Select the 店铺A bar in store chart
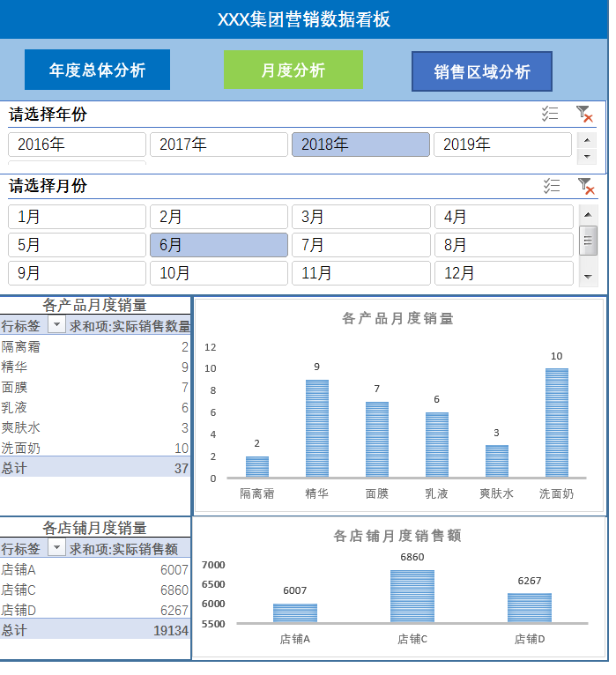 295,613
